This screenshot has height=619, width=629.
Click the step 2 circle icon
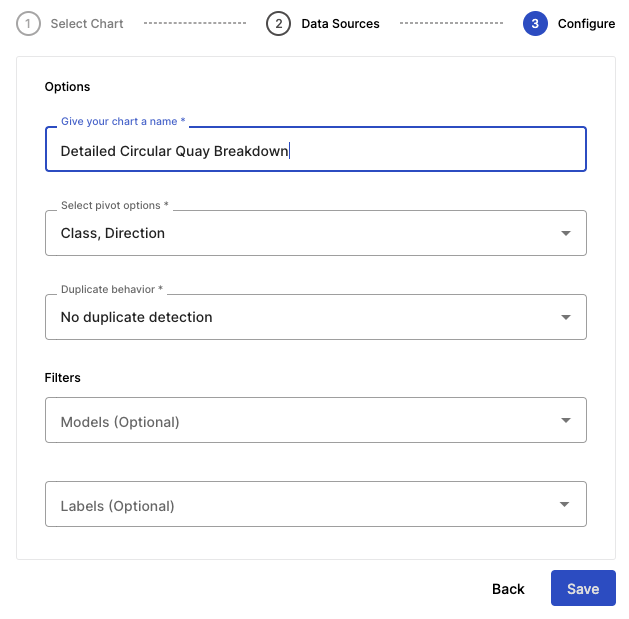click(x=278, y=23)
